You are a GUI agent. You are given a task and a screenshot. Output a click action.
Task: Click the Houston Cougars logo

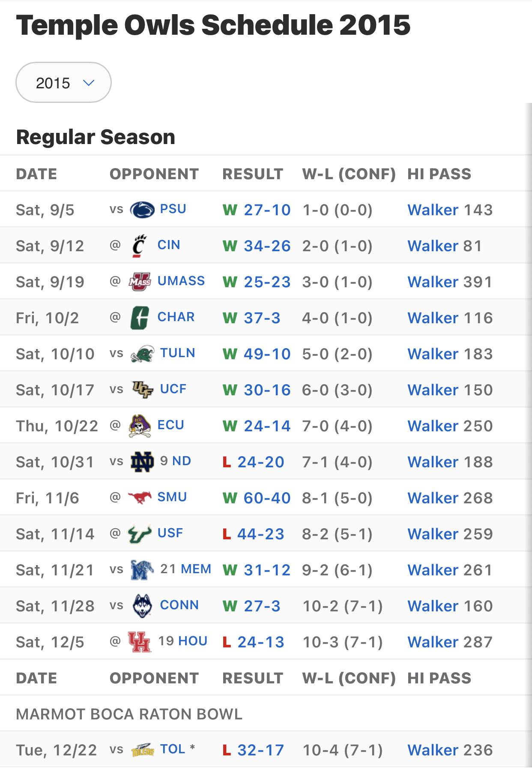(x=139, y=642)
